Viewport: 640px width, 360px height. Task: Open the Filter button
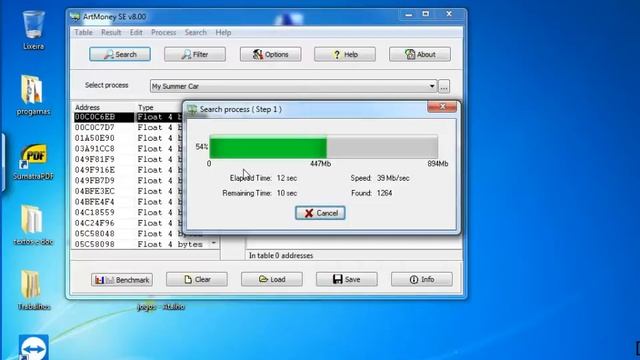click(x=195, y=54)
